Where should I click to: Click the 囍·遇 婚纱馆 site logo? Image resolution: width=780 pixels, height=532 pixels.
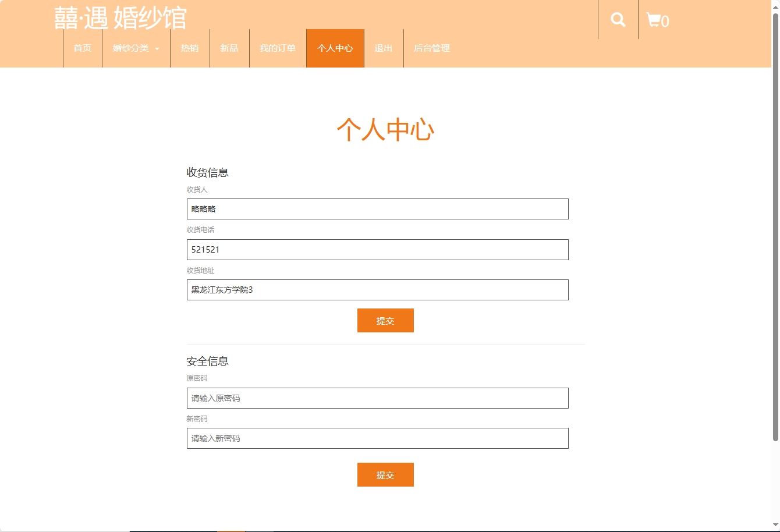119,18
